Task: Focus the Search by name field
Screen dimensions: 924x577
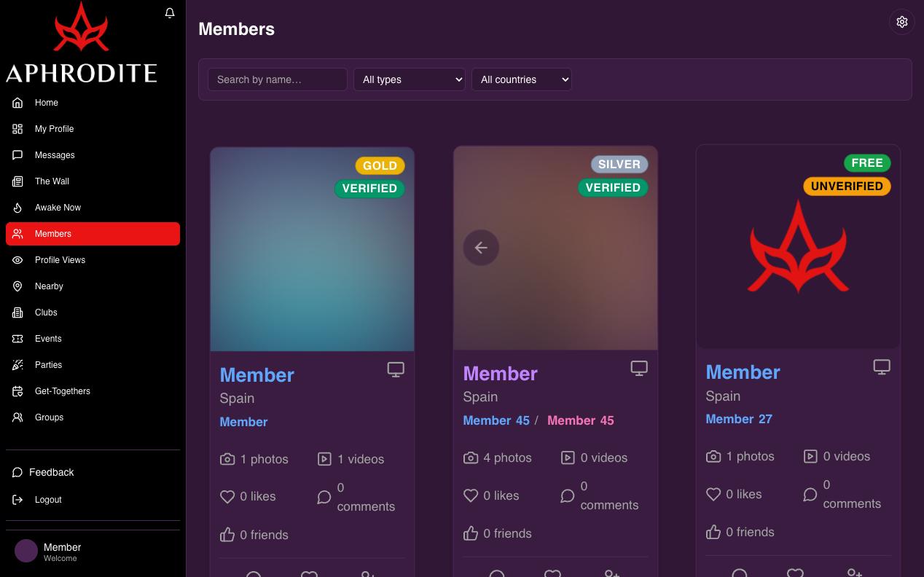Action: click(278, 79)
